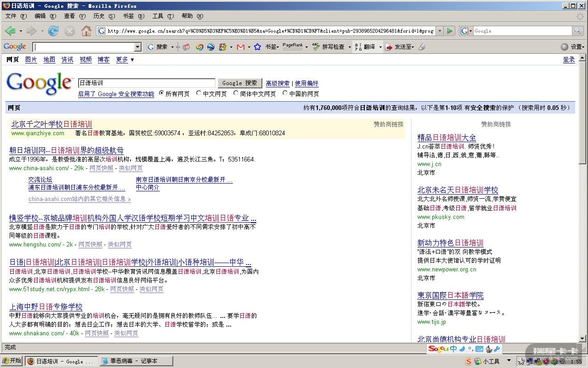Open the Gmail icon dropdown arrow
Viewport: 588px width, 368px height.
coord(249,47)
